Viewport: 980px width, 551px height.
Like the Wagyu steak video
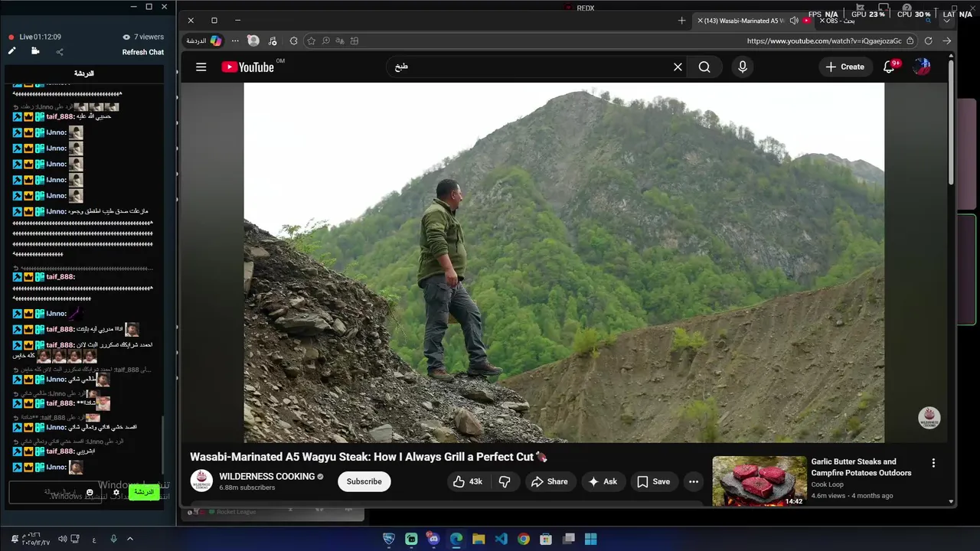(x=468, y=481)
